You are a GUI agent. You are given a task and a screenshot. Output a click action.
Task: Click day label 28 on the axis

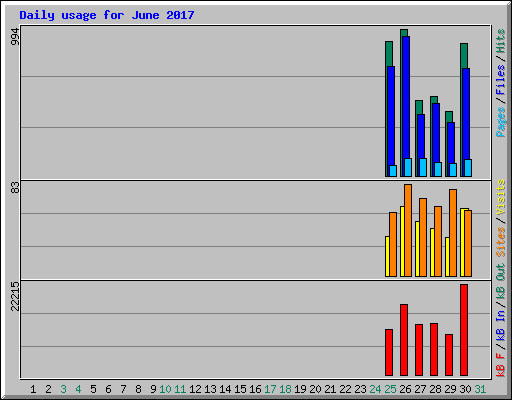(x=435, y=389)
